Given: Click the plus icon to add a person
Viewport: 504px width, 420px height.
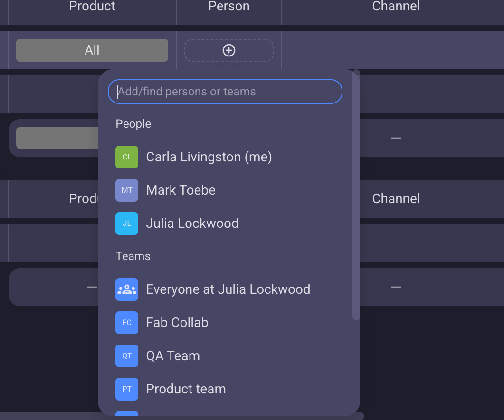Looking at the screenshot, I should pos(229,50).
